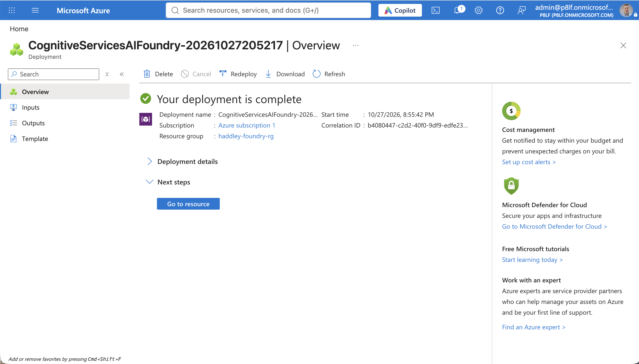639x364 pixels.
Task: Collapse the Next steps section
Action: pos(168,182)
